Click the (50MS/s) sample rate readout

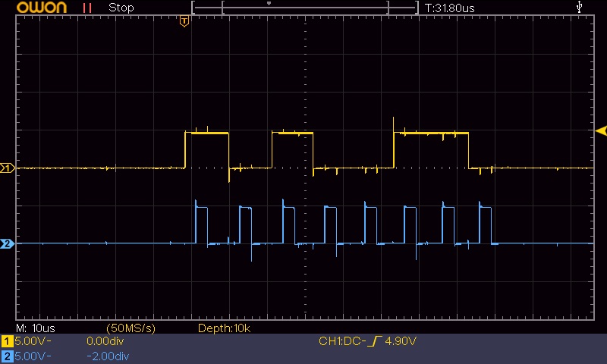pyautogui.click(x=131, y=328)
